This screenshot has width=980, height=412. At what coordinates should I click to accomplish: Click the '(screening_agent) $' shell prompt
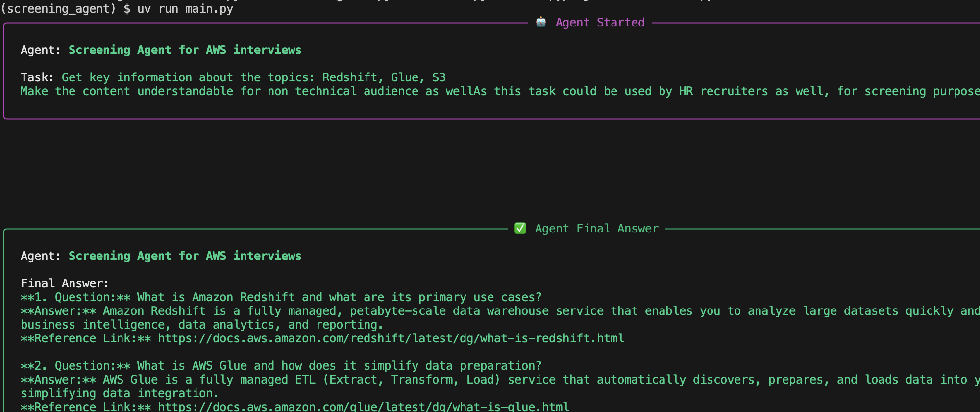(66, 9)
